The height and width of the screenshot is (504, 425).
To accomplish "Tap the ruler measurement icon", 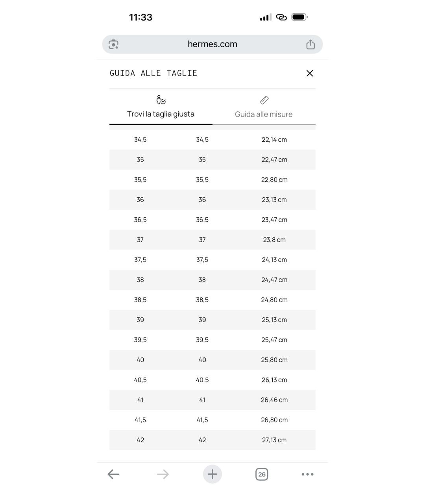I will (264, 100).
